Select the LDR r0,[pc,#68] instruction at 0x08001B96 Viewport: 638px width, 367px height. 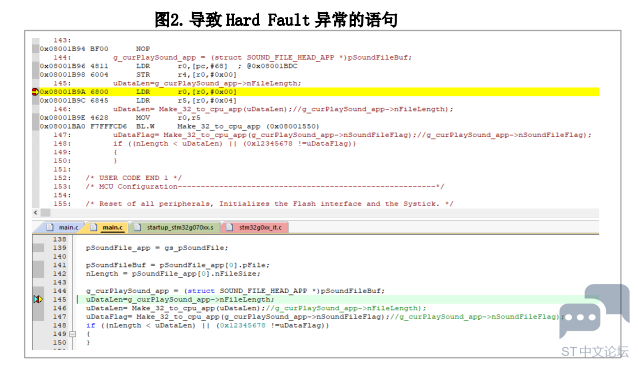click(x=168, y=66)
